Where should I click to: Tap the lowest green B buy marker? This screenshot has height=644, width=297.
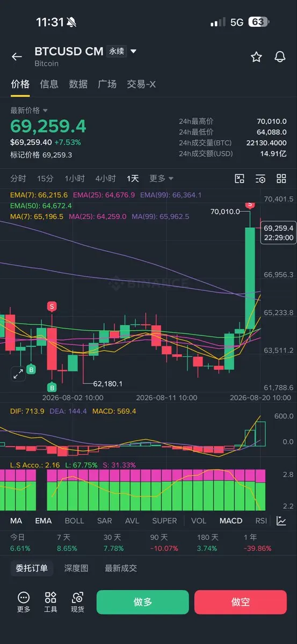tap(52, 387)
